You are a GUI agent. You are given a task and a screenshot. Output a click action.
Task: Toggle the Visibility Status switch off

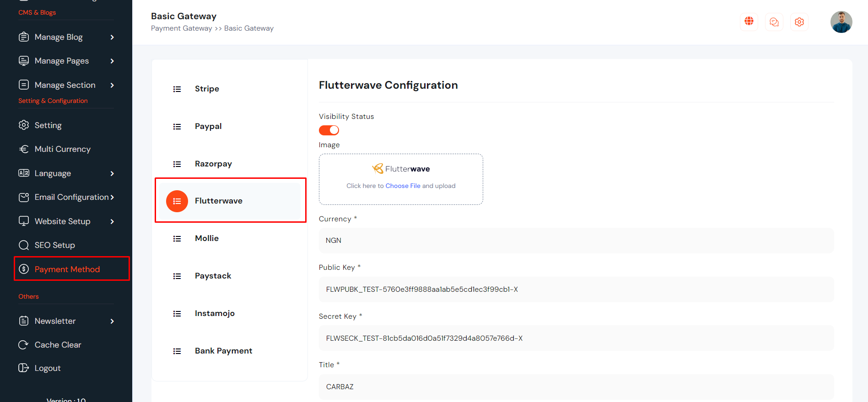click(x=329, y=130)
